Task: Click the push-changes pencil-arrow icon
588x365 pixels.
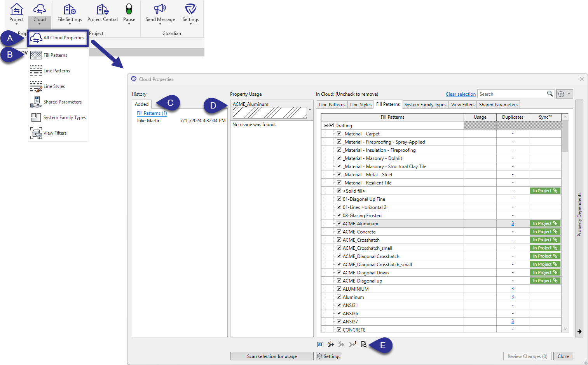Action: click(x=331, y=344)
